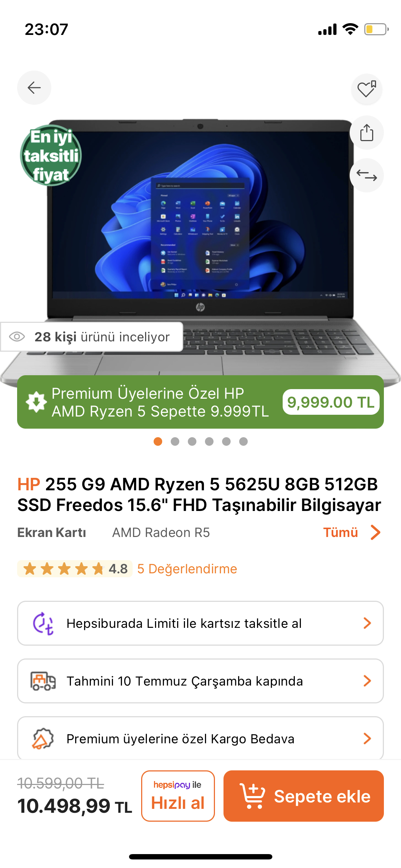This screenshot has height=868, width=401.
Task: Jump to the last carousel dot
Action: click(x=243, y=441)
